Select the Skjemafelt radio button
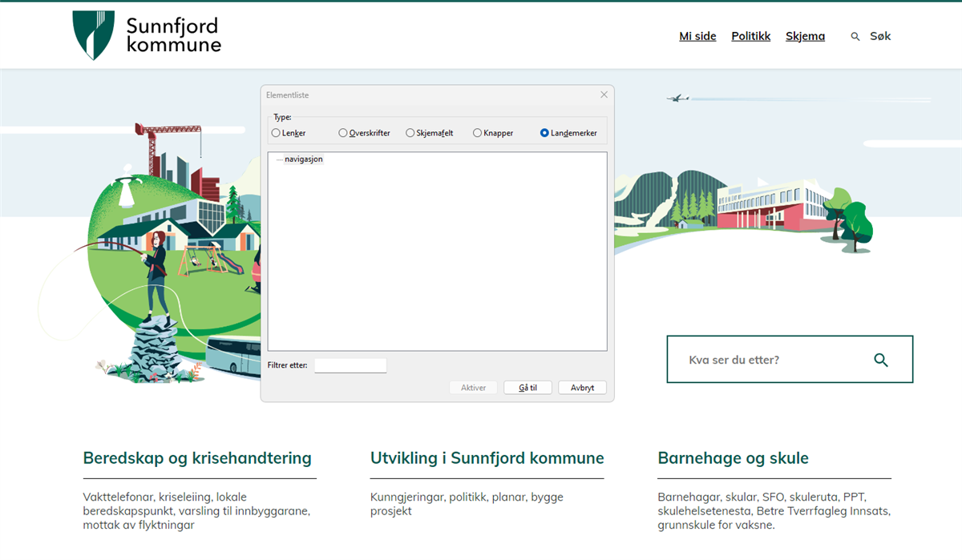 tap(409, 133)
